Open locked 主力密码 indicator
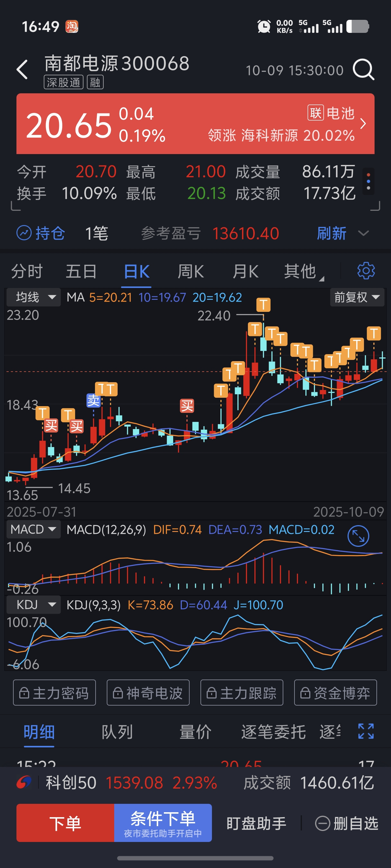This screenshot has width=391, height=868. click(x=54, y=693)
